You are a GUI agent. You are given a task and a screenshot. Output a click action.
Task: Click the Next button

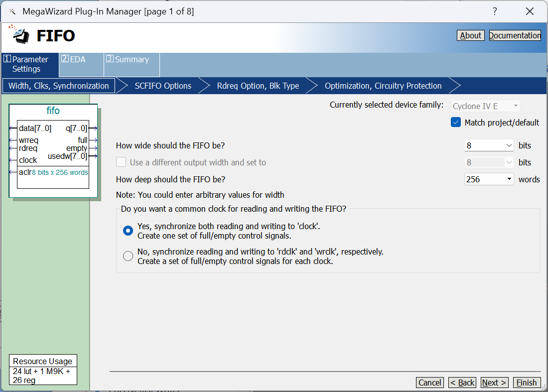coord(494,383)
